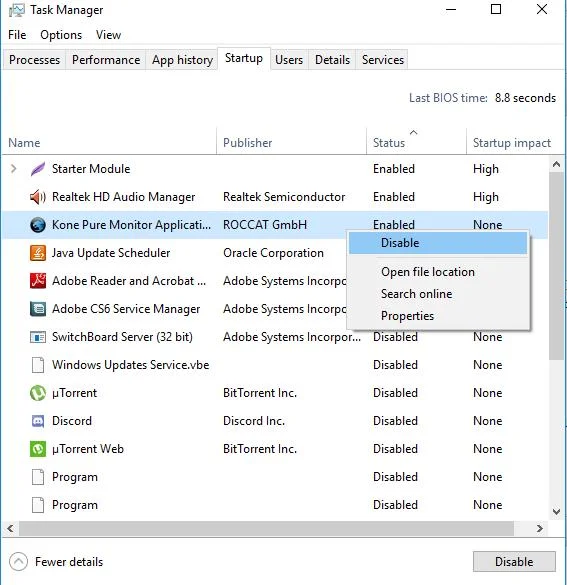The height and width of the screenshot is (585, 567).
Task: Click the Oracle Corporation publisher text
Action: click(x=273, y=253)
